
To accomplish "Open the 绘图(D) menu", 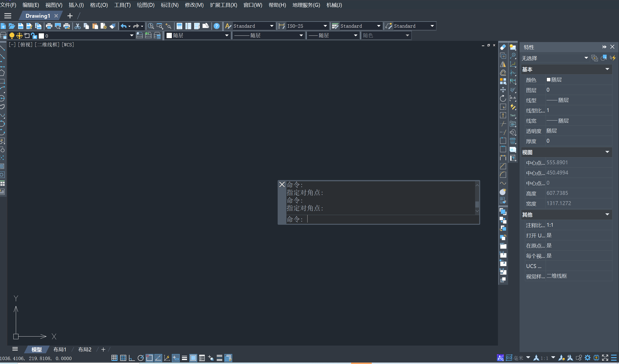I will point(145,5).
